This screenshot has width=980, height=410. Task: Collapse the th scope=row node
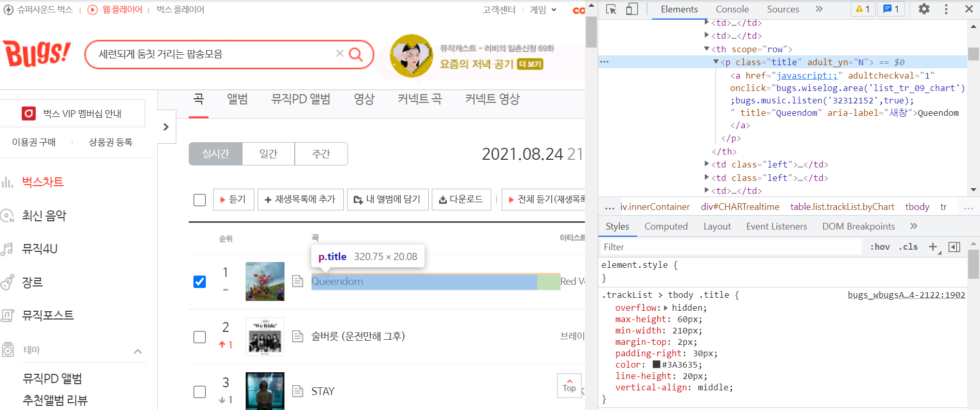pyautogui.click(x=707, y=49)
